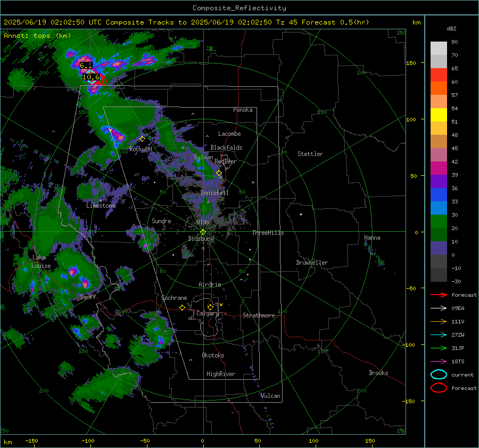Click the orange 111V arrow legend icon
This screenshot has width=479, height=448.
click(x=439, y=321)
